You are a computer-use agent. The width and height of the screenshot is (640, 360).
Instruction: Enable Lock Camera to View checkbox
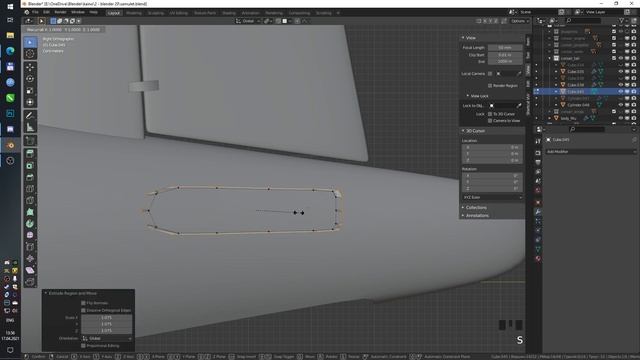click(x=490, y=120)
